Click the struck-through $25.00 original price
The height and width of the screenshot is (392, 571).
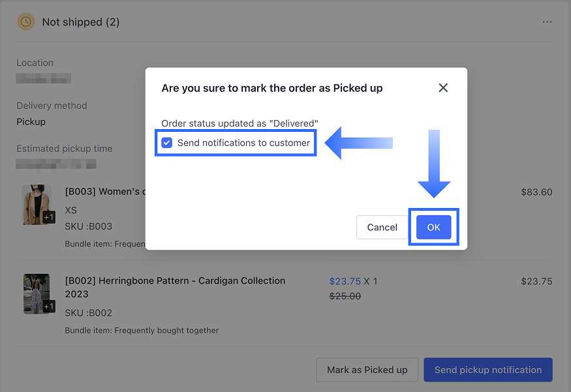[345, 296]
